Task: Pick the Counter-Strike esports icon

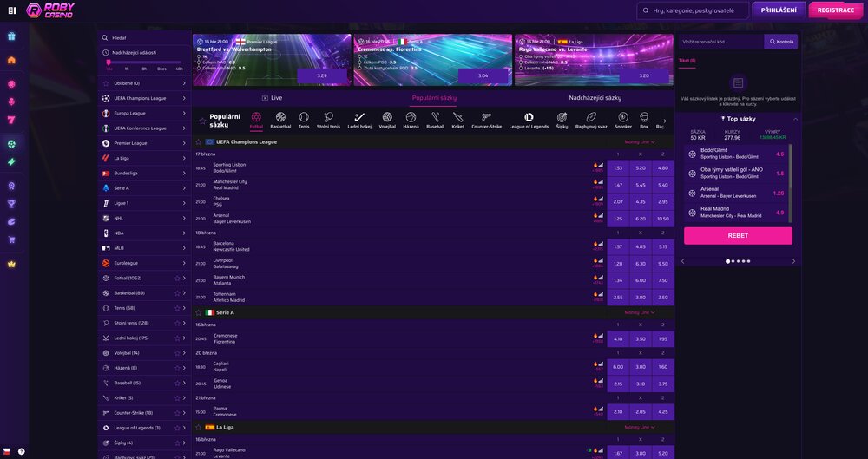Action: [x=489, y=116]
